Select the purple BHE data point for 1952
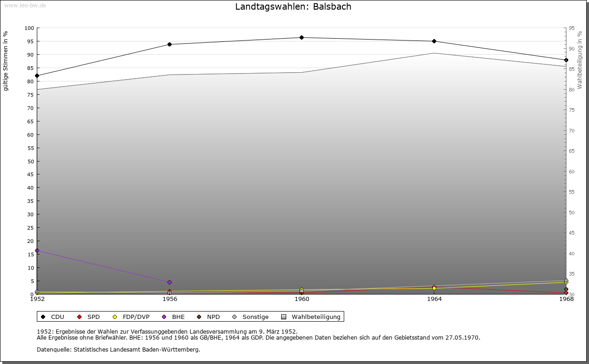Viewport: 589px width, 364px height. [37, 250]
